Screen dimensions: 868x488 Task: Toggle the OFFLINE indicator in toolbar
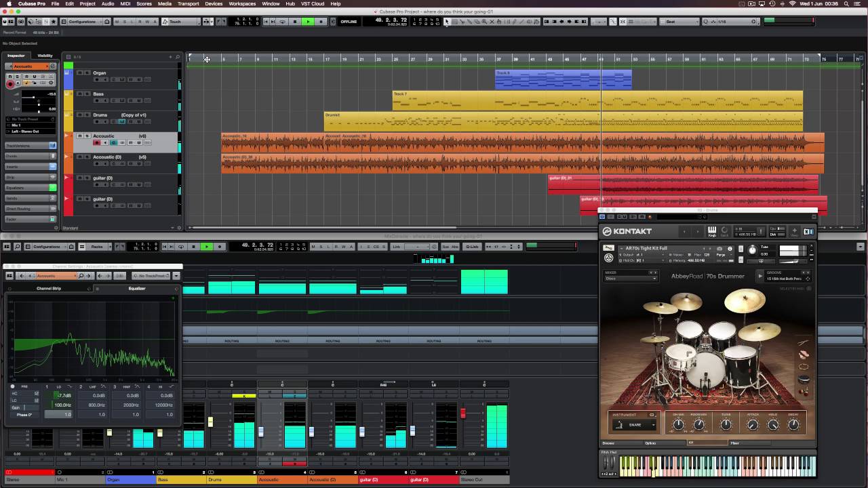coord(349,22)
